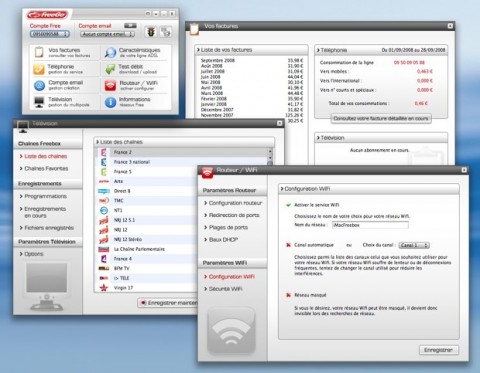The height and width of the screenshot is (373, 480).
Task: Select the France 5 channel logo
Action: pyautogui.click(x=104, y=172)
